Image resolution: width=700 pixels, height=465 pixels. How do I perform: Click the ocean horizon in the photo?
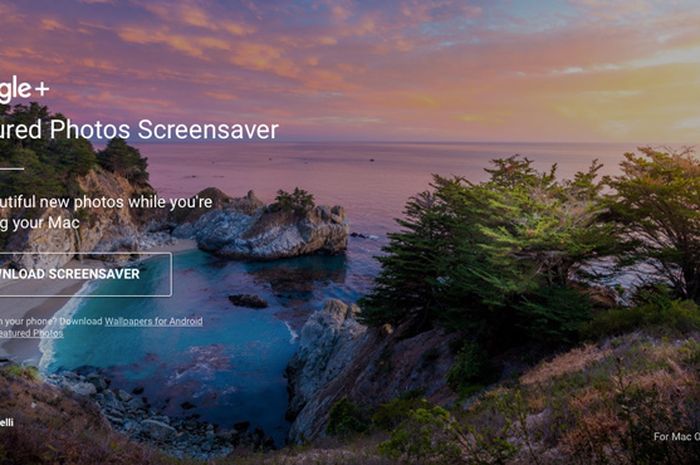[424, 143]
